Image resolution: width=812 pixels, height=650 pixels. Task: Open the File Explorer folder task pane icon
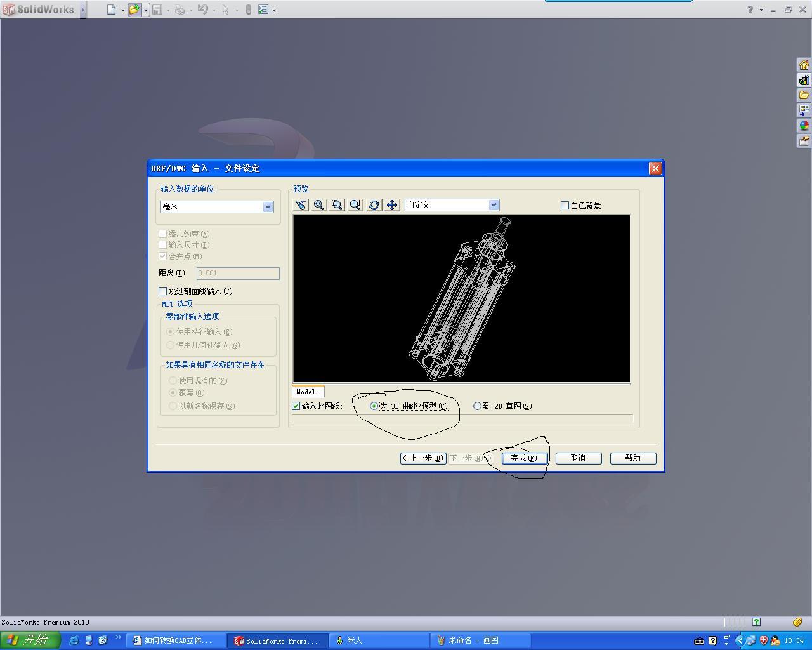click(x=804, y=95)
